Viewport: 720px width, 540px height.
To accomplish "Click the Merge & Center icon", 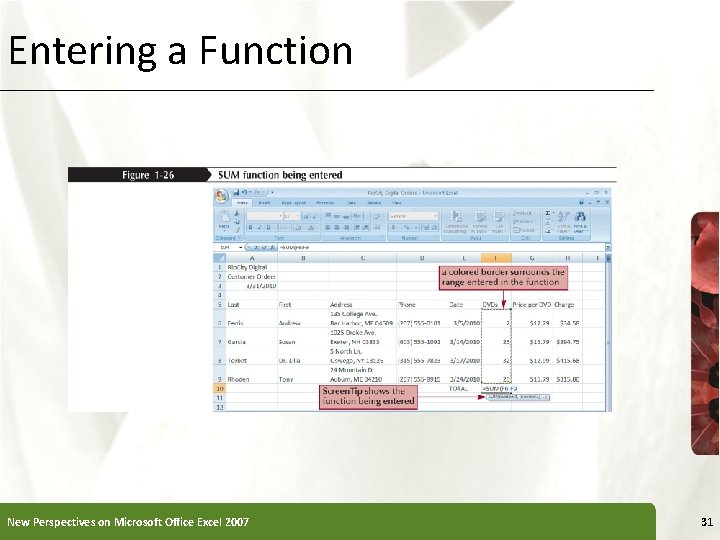I will point(377,227).
